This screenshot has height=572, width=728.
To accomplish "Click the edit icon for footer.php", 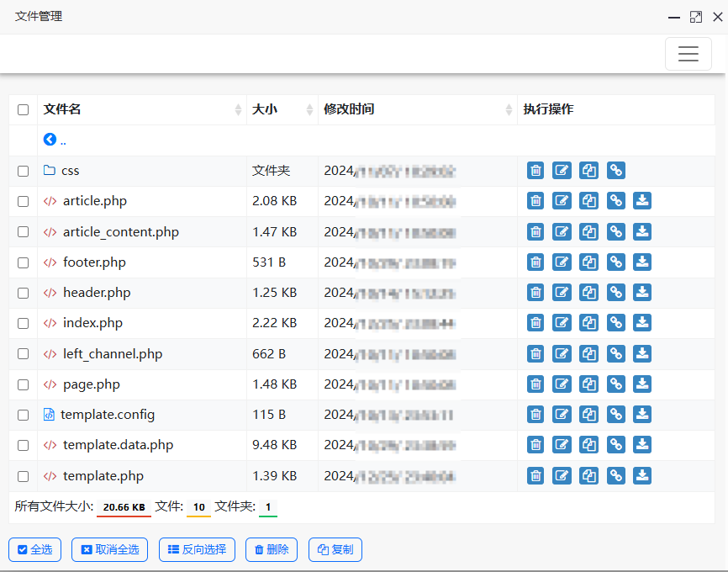I will pos(562,262).
